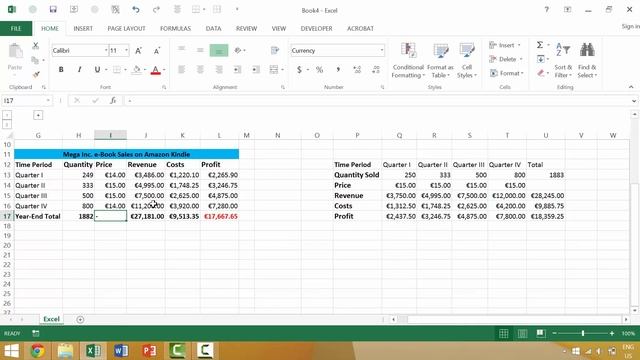The width and height of the screenshot is (640, 360).
Task: Center the text horizontally
Action: click(x=200, y=69)
